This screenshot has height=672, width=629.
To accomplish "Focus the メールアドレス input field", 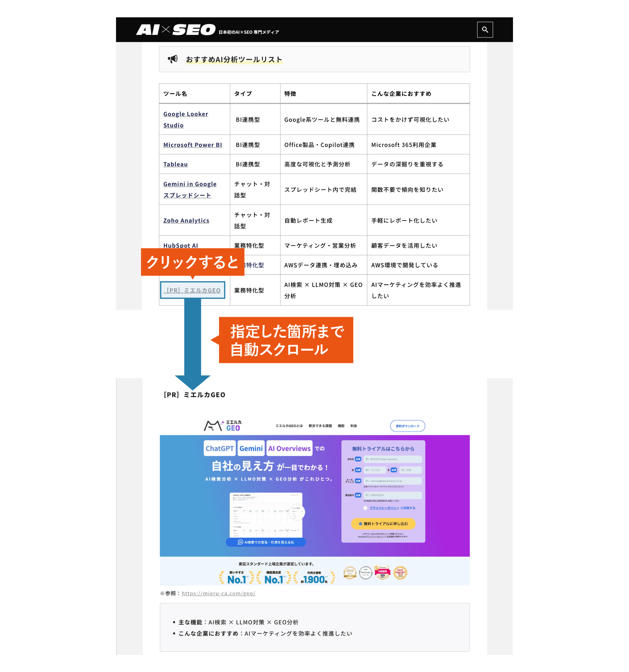I will coord(392,481).
